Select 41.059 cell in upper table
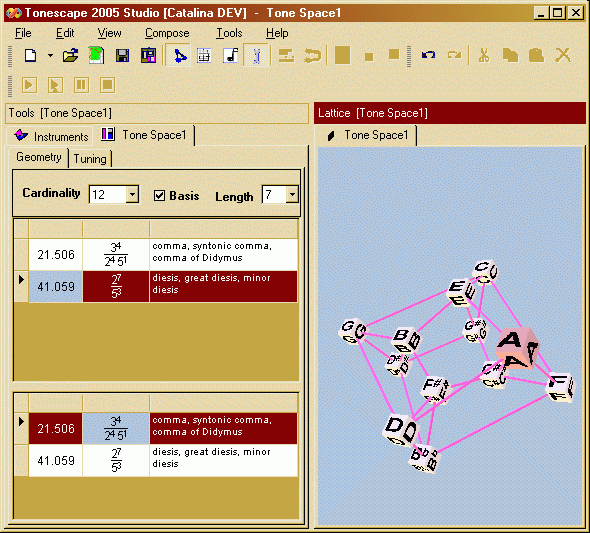This screenshot has height=533, width=590. (56, 287)
